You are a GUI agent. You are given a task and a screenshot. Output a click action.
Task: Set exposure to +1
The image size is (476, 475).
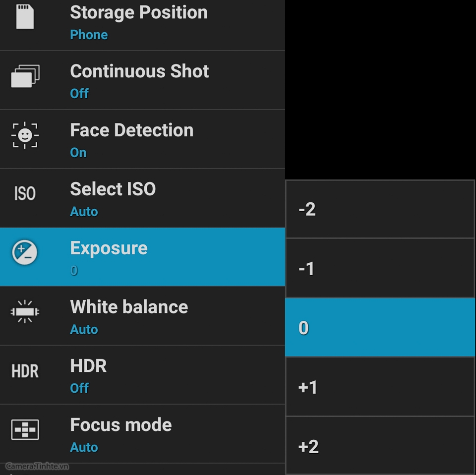click(x=380, y=387)
